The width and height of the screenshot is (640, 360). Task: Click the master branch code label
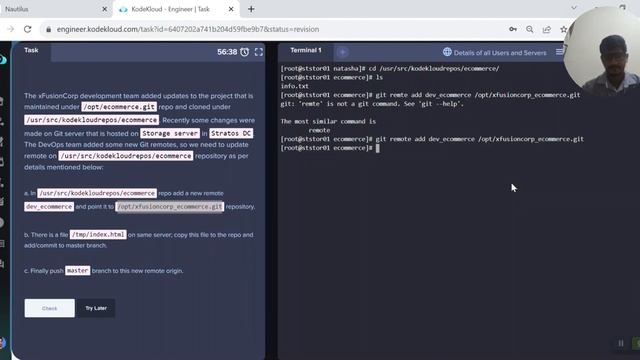pyautogui.click(x=78, y=271)
